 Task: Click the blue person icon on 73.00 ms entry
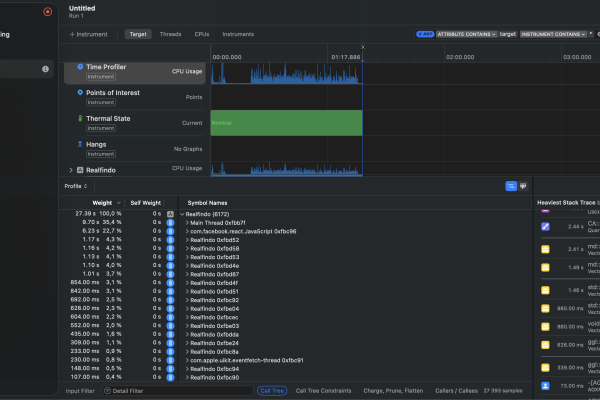545,386
